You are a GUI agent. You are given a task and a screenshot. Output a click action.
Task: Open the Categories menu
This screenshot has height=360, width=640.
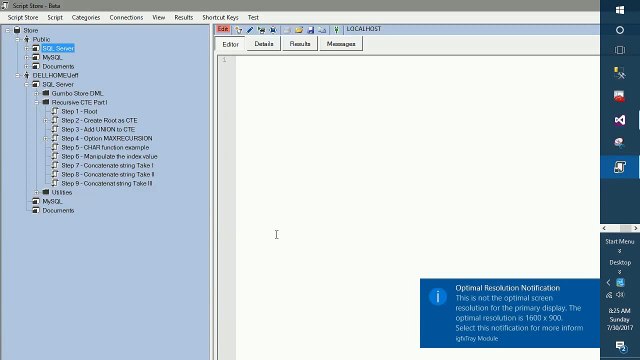point(86,18)
